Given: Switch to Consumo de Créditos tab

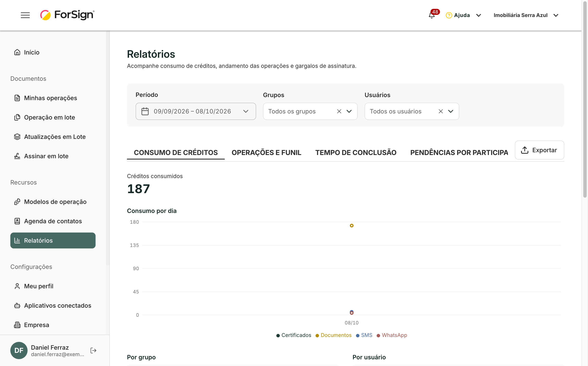Looking at the screenshot, I should pos(176,152).
